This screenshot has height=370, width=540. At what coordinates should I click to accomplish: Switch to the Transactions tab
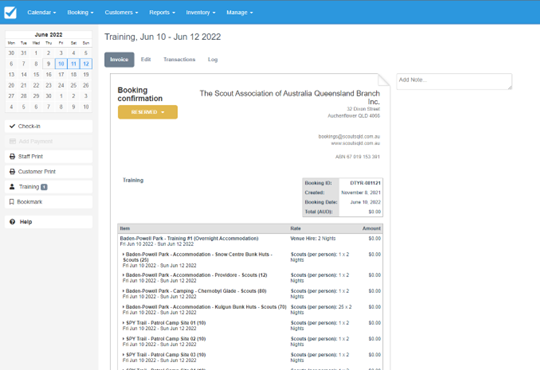[179, 60]
